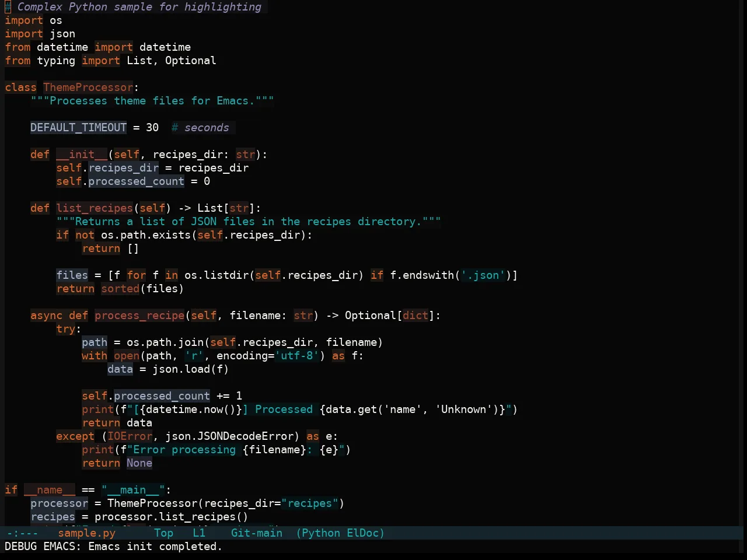This screenshot has height=560, width=747.
Task: Click the sample.py buffer name in mode line
Action: pos(87,533)
